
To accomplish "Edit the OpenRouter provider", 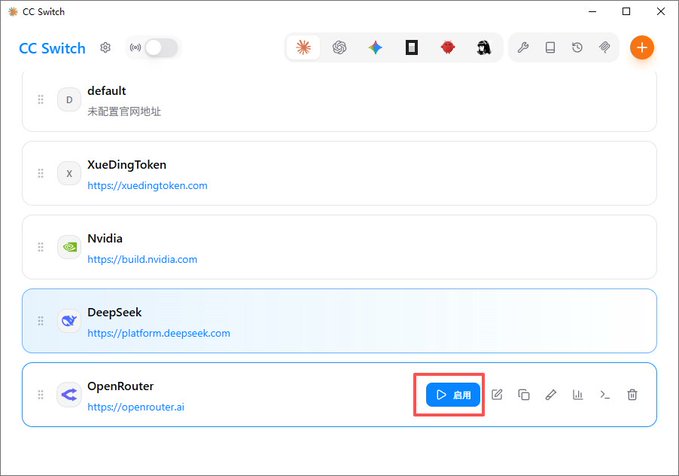I will click(x=497, y=395).
